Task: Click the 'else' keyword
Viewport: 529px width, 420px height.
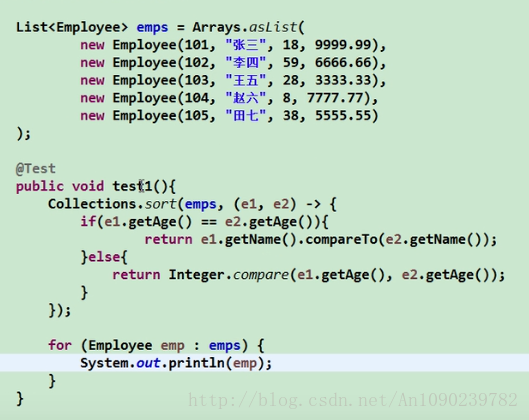Action: pyautogui.click(x=104, y=257)
